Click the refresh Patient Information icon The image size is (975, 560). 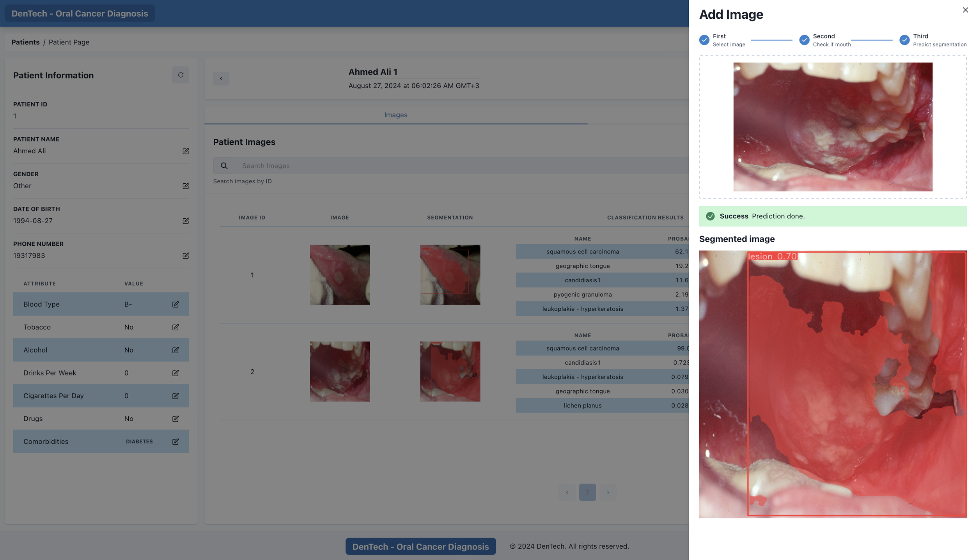point(180,75)
